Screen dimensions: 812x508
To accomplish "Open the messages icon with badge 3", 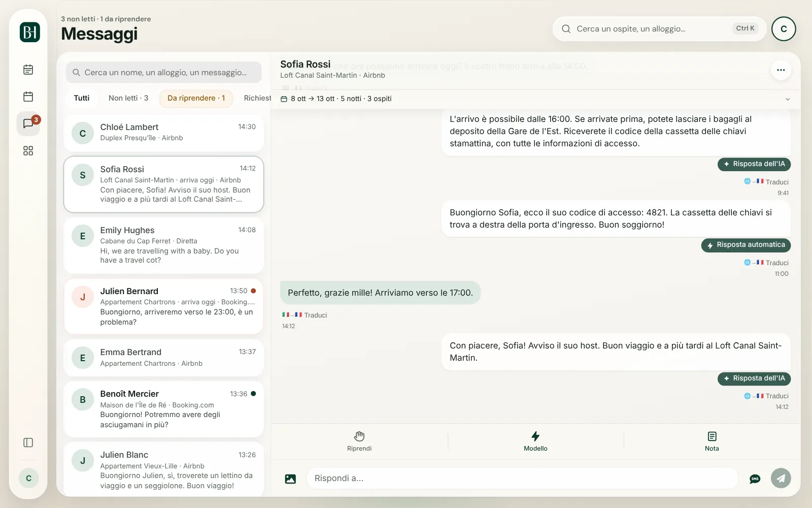I will [28, 123].
